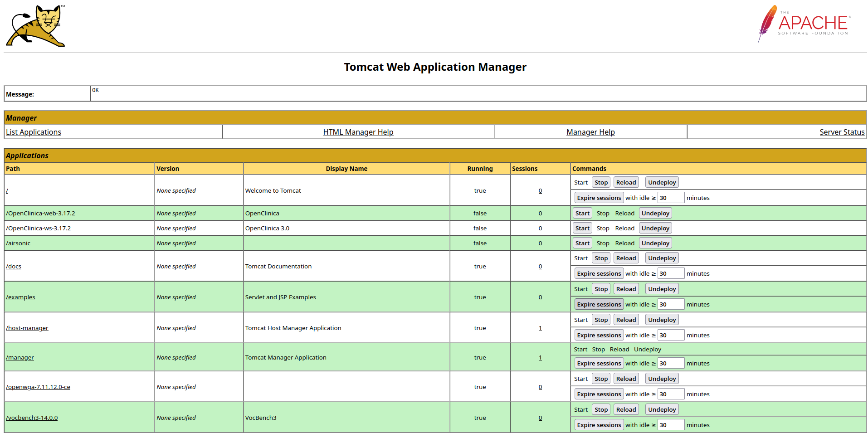Screen dimensions: 868x433
Task: Open the HTML Manager Help link
Action: [358, 132]
